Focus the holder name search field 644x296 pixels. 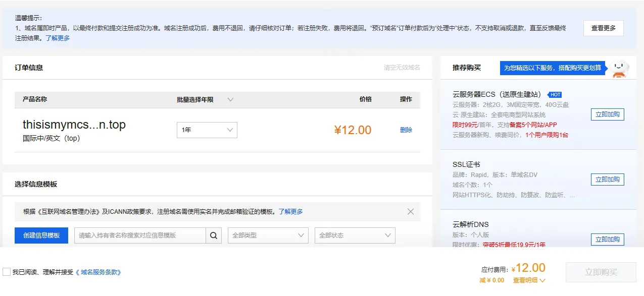point(140,235)
